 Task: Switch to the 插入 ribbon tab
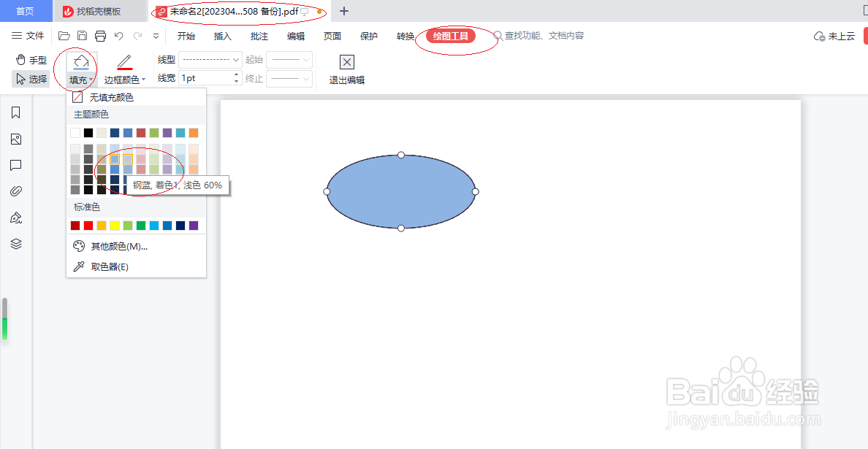[x=223, y=37]
